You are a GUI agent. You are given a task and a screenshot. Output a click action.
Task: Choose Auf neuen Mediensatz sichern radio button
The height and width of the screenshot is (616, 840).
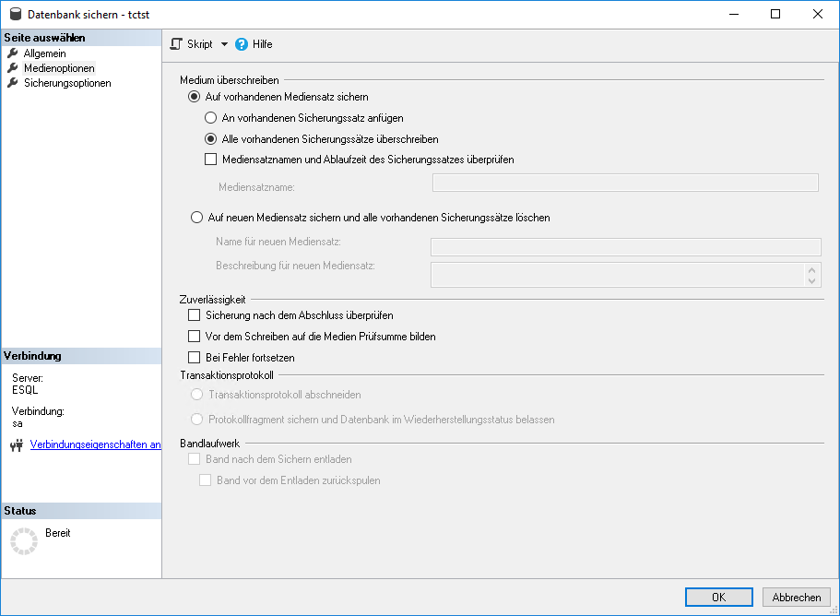pyautogui.click(x=195, y=218)
